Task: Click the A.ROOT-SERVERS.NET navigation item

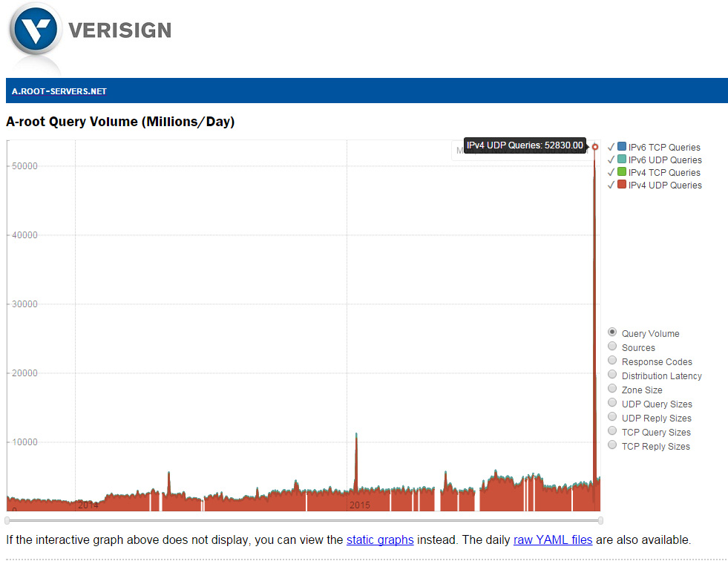Action: (x=59, y=91)
